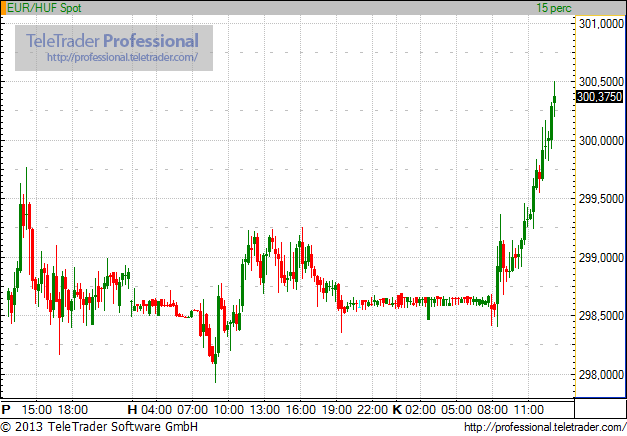Click the 13:00 time axis label

coord(265,410)
